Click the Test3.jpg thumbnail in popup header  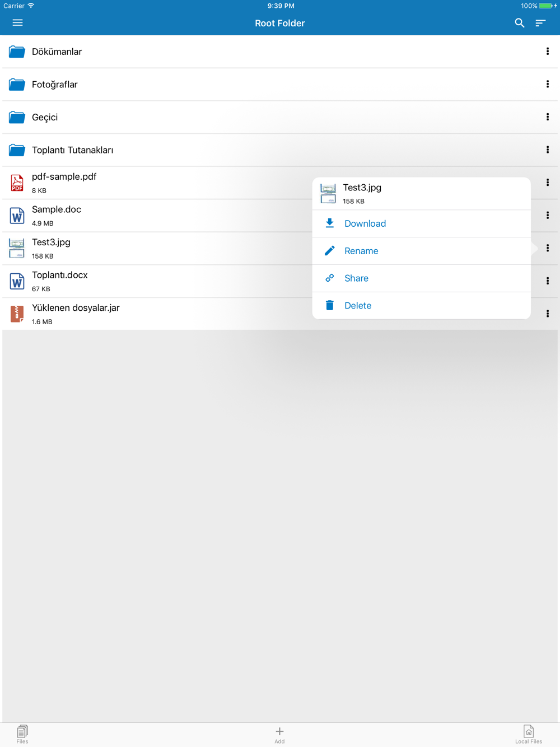pyautogui.click(x=328, y=193)
